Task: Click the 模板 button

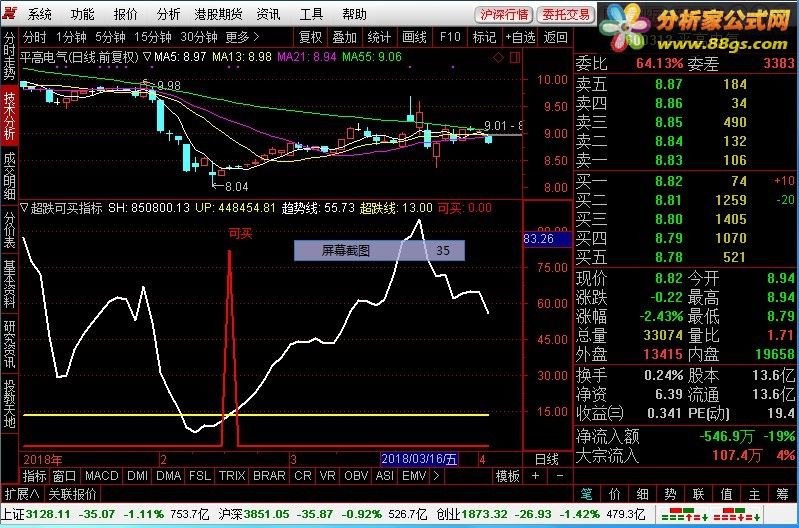Action: 509,476
